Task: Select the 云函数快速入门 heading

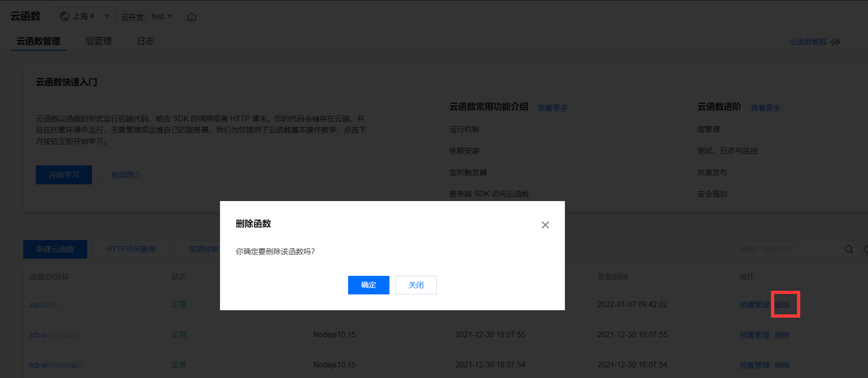Action: pyautogui.click(x=66, y=82)
